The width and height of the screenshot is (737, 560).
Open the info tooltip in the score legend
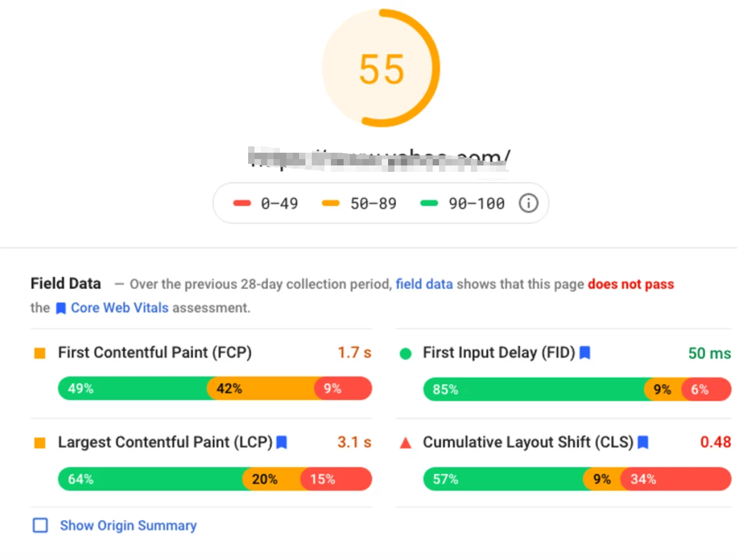click(528, 203)
